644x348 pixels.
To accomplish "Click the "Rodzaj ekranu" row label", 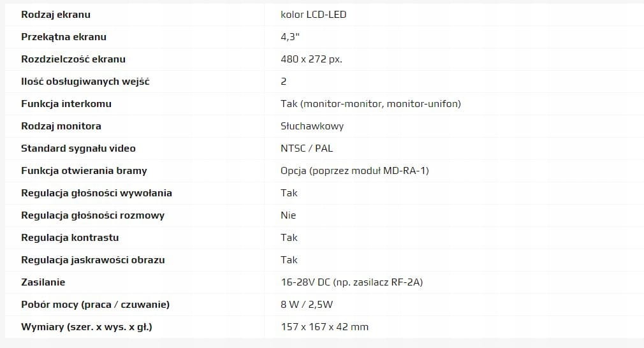I will point(55,15).
